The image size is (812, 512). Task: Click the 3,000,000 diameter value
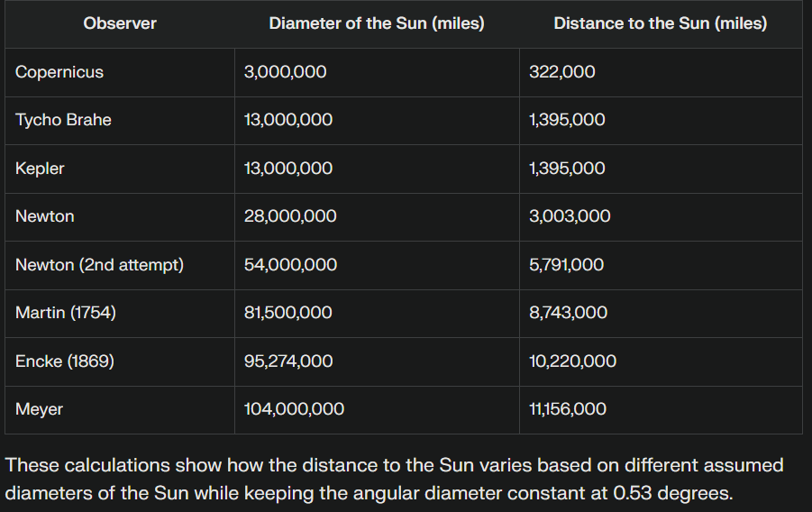click(x=286, y=72)
